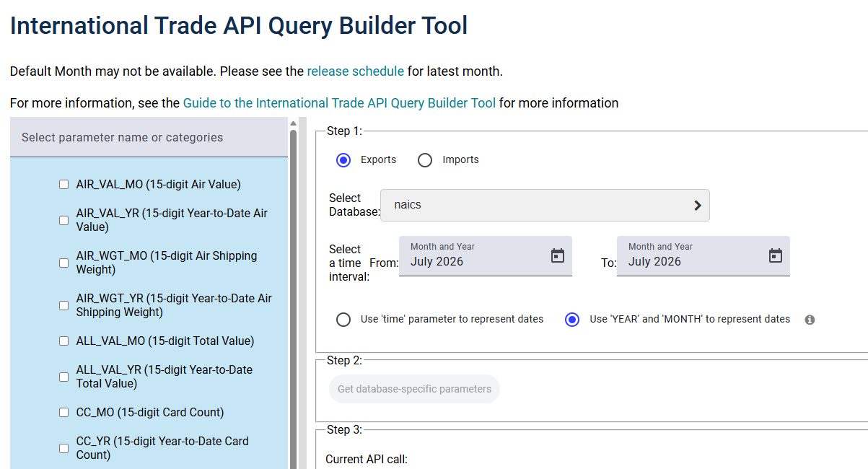Screen dimensions: 868x469
Task: Select CC_MO Card Count checkbox
Action: [64, 413]
